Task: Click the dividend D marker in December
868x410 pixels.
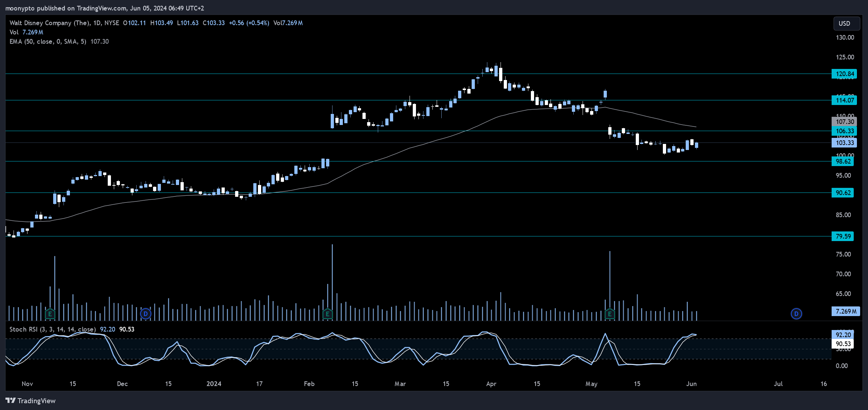Action: (x=146, y=314)
